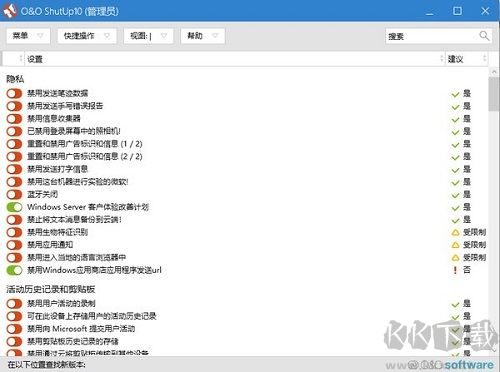Select the 禁用发送打字信息 setting text
This screenshot has width=500, height=372.
pos(57,169)
